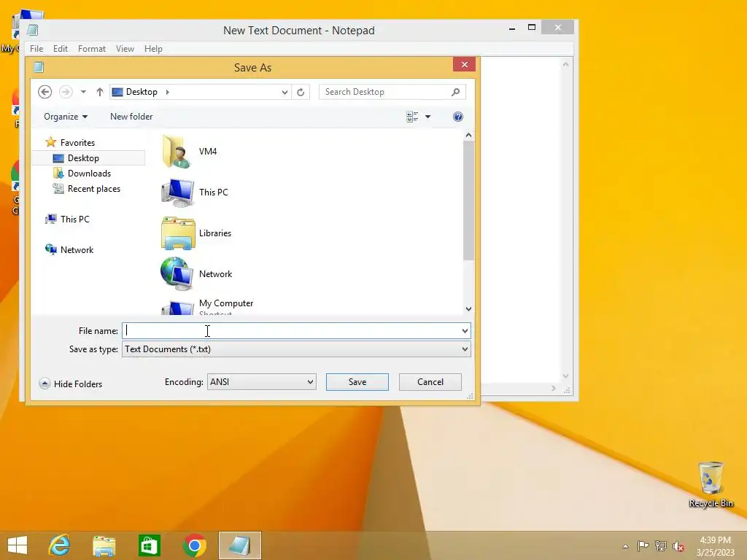747x560 pixels.
Task: Open the help question mark icon
Action: (458, 117)
